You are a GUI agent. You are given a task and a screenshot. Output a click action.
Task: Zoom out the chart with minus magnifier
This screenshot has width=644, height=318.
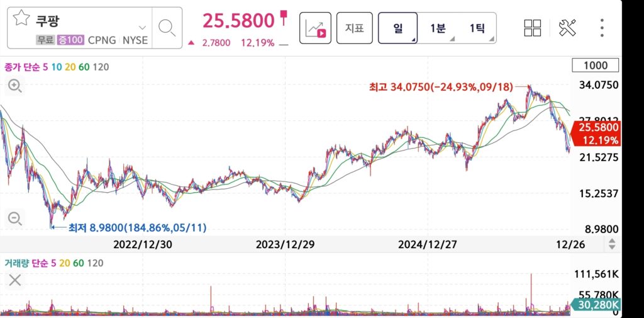(14, 219)
